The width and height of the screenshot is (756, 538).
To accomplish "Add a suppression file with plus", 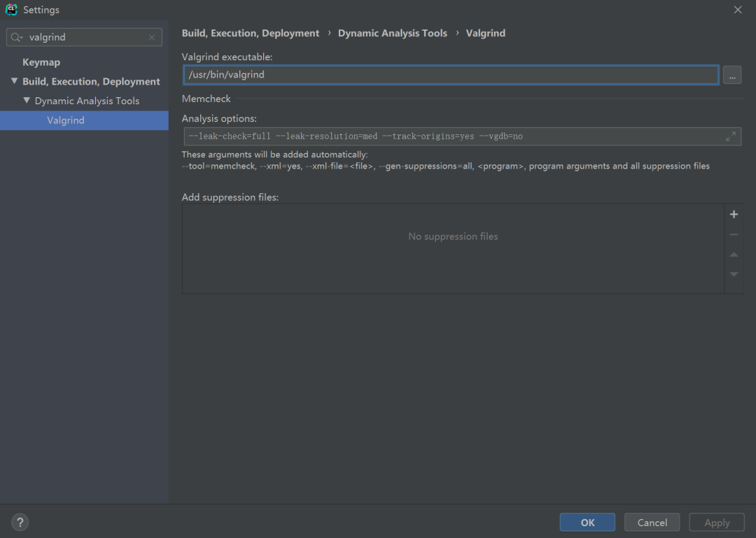I will 734,215.
